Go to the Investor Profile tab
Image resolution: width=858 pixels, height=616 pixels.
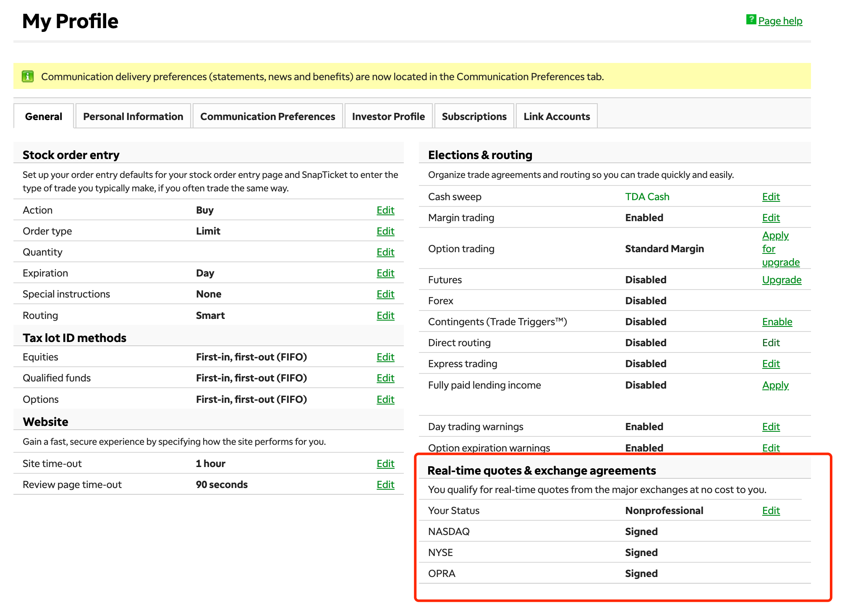[x=388, y=116]
